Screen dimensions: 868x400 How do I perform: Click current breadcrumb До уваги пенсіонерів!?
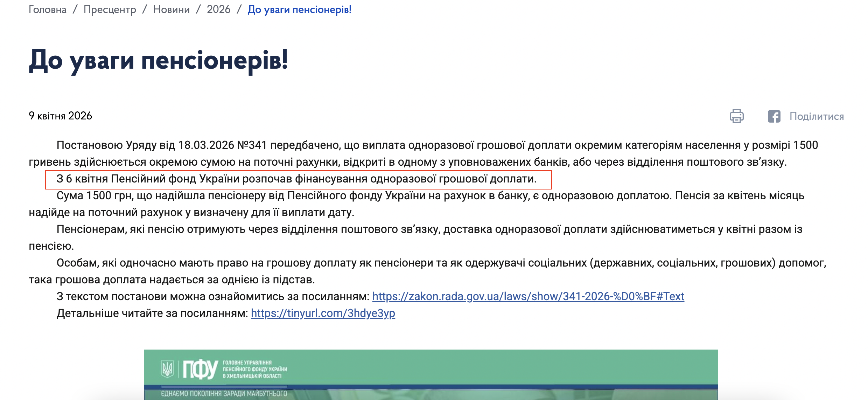[x=300, y=9]
